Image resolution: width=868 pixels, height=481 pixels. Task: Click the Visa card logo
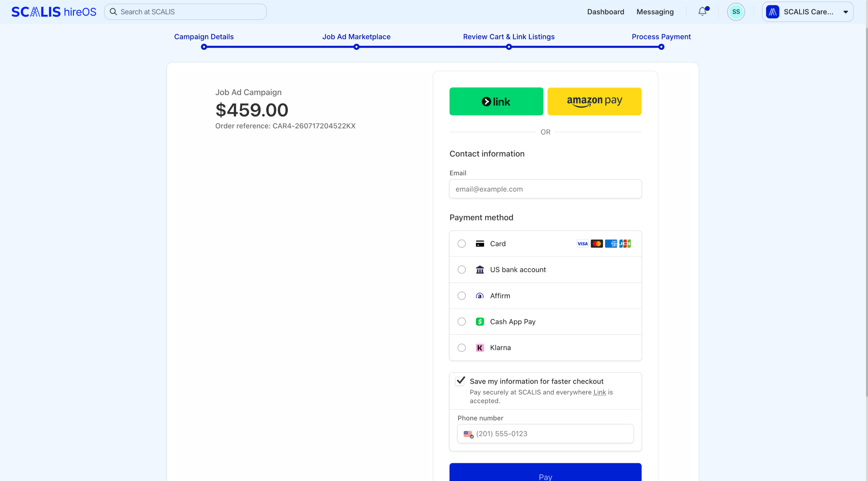582,244
